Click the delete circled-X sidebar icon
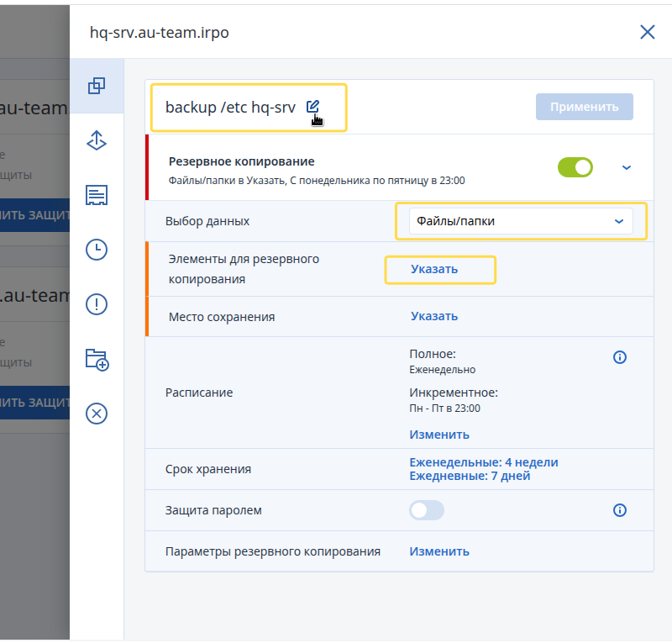 (97, 414)
